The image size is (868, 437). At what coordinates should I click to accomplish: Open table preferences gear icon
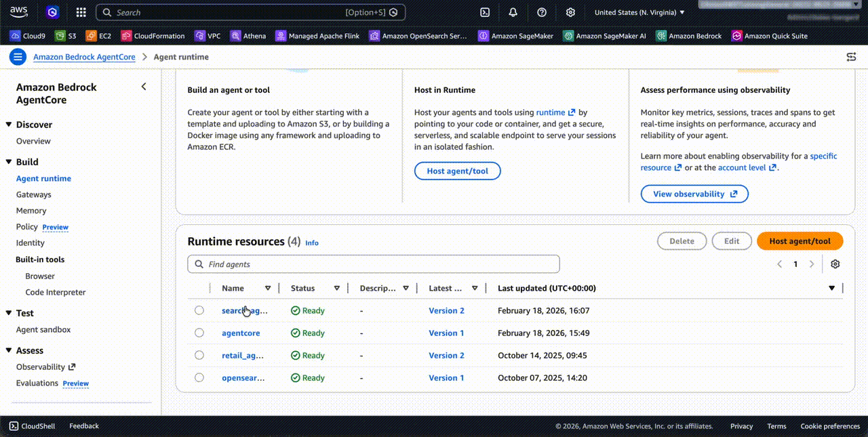coord(835,264)
